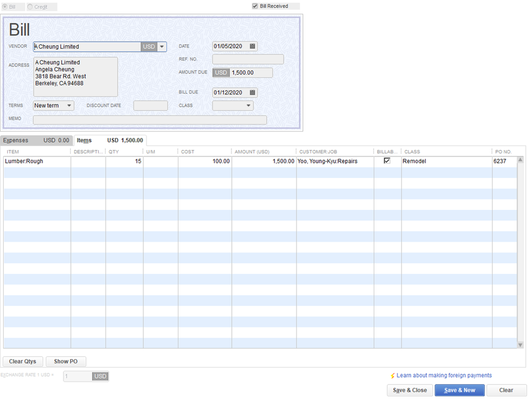Image resolution: width=532 pixels, height=399 pixels.
Task: Click the quantity cell showing 15
Action: pyautogui.click(x=124, y=161)
